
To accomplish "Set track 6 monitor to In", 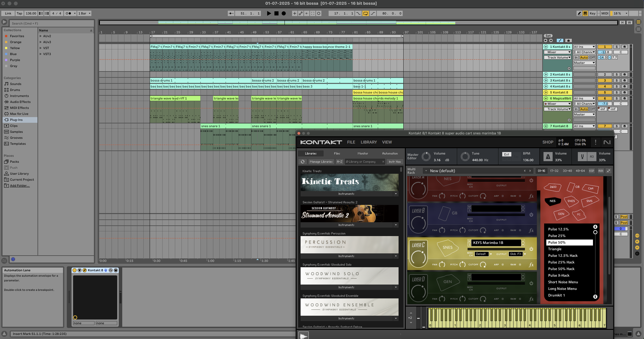I will pos(576,109).
